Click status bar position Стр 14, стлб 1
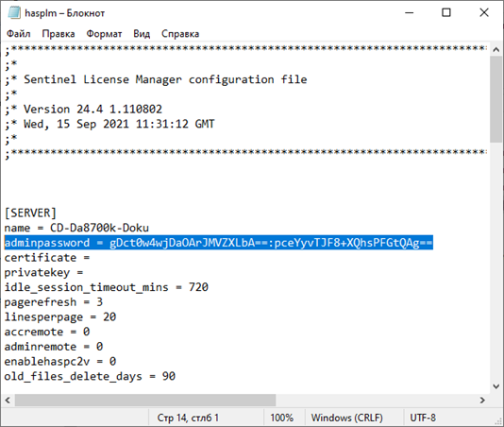Viewport: 504px width, 427px height. point(188,418)
